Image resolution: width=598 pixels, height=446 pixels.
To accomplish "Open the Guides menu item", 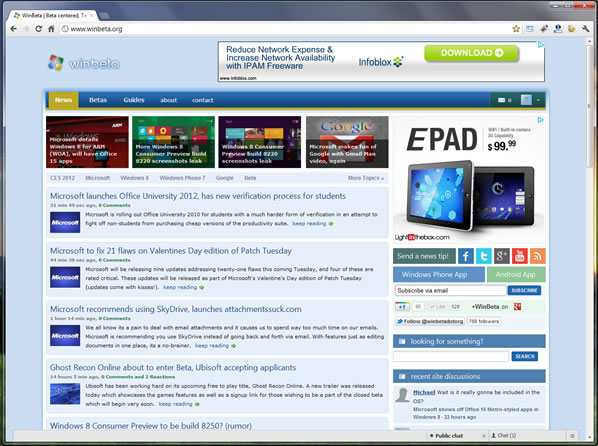I will (x=133, y=100).
